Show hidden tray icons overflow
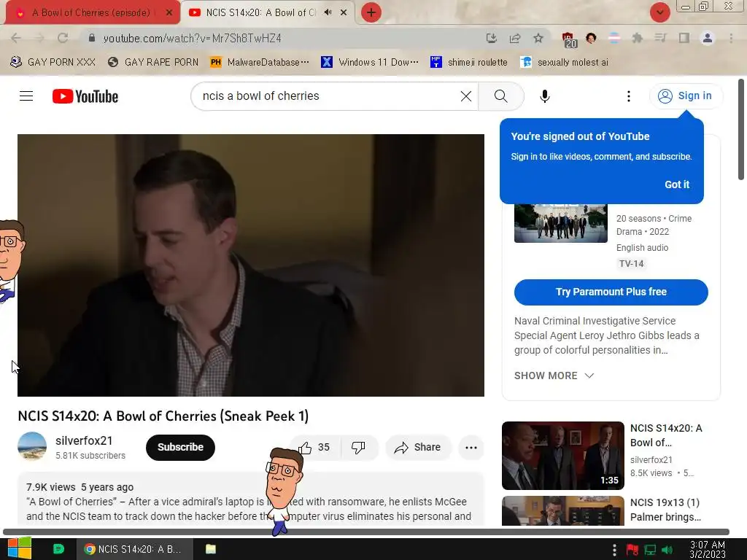747x560 pixels. click(614, 550)
